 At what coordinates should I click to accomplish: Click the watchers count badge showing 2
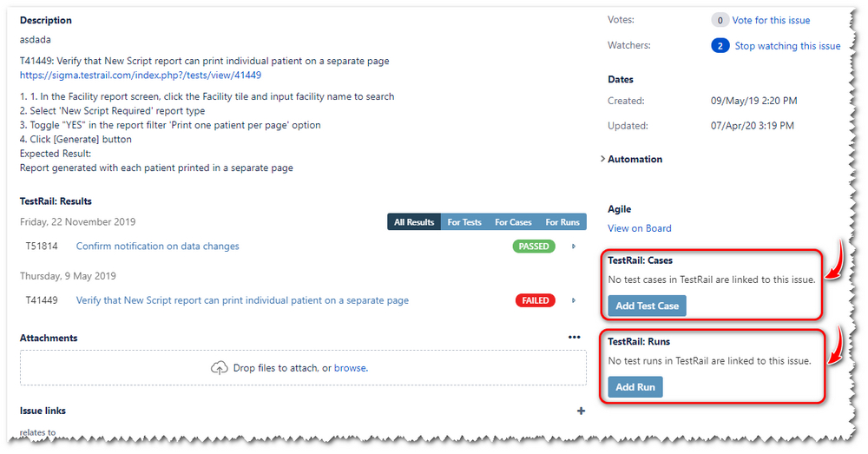coord(720,46)
